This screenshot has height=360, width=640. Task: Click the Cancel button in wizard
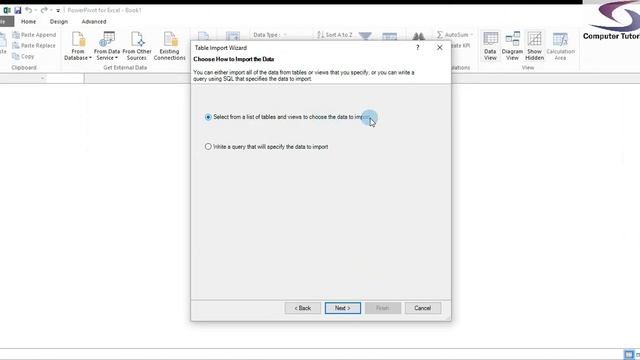(x=423, y=308)
